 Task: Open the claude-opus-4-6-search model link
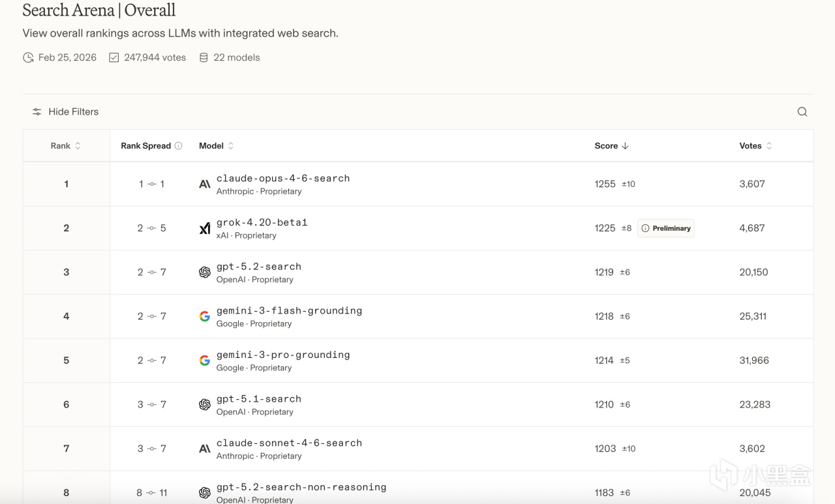click(282, 179)
